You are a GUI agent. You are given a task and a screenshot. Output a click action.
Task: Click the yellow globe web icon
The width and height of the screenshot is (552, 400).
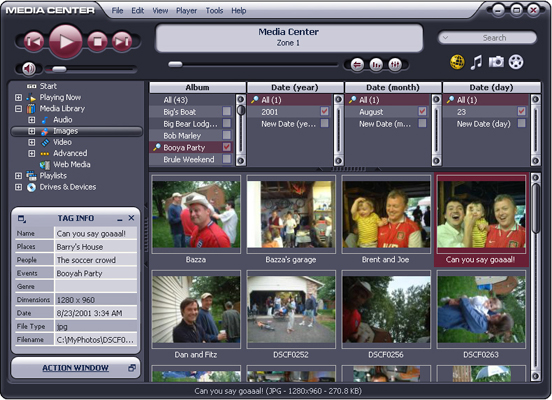[x=457, y=62]
